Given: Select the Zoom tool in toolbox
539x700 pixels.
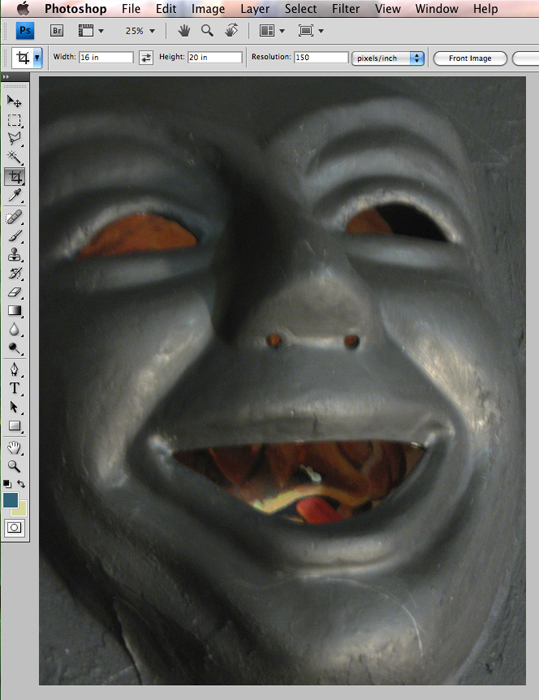Looking at the screenshot, I should (x=14, y=466).
